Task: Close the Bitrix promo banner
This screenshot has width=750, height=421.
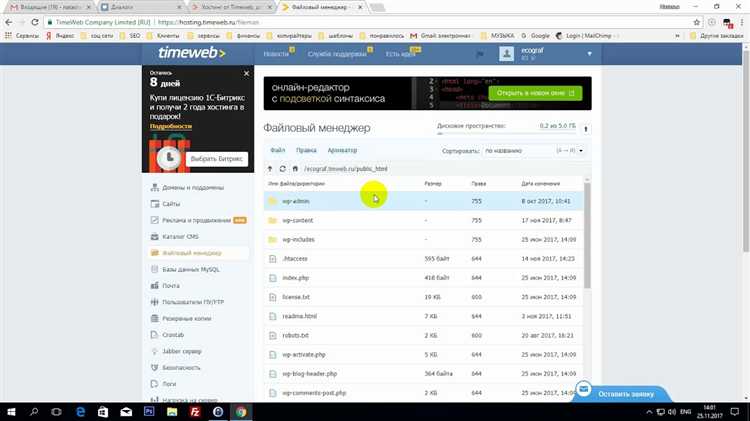Action: [246, 73]
